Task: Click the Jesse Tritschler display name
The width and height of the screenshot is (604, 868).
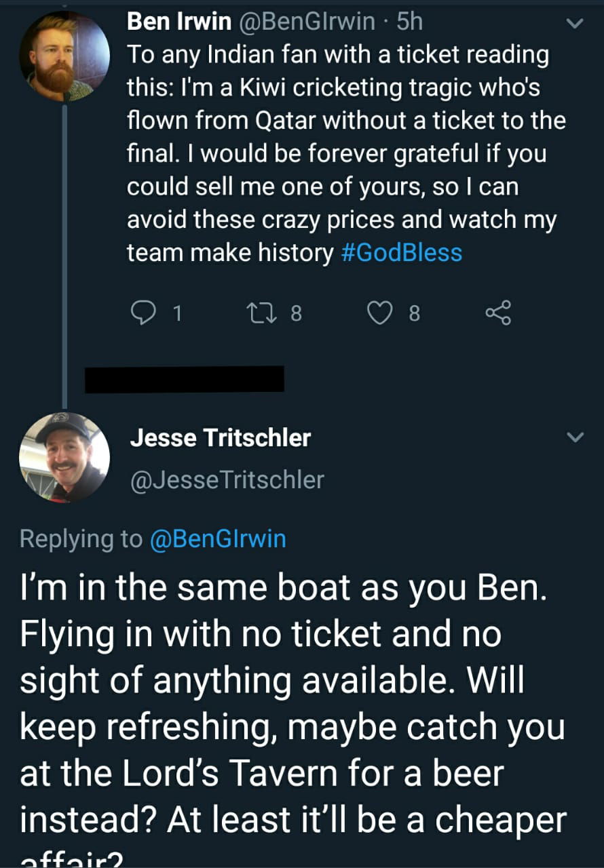Action: [220, 438]
